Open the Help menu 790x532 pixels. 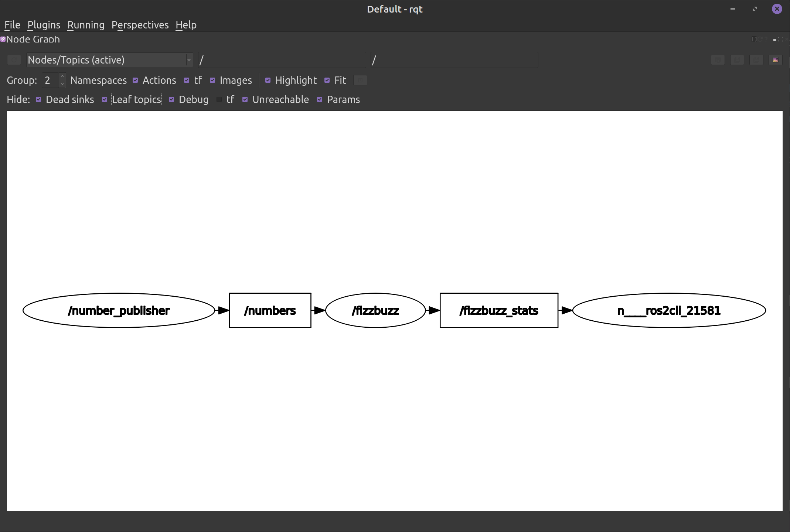(186, 25)
